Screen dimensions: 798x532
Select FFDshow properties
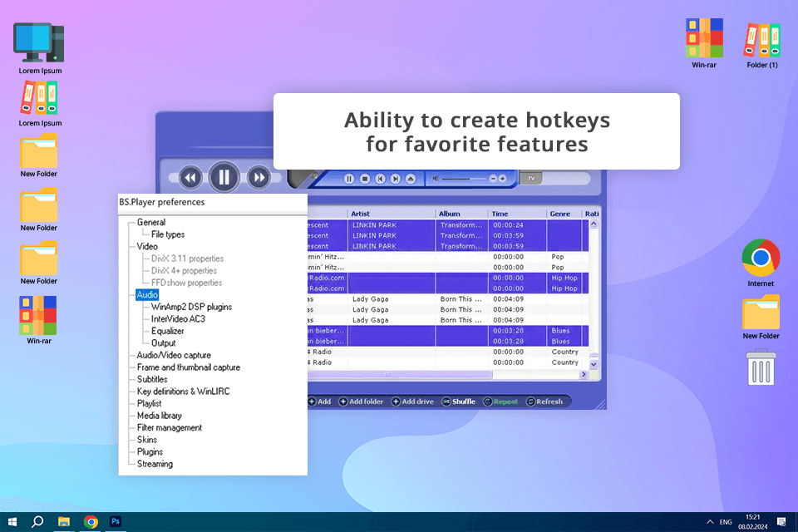click(x=186, y=283)
